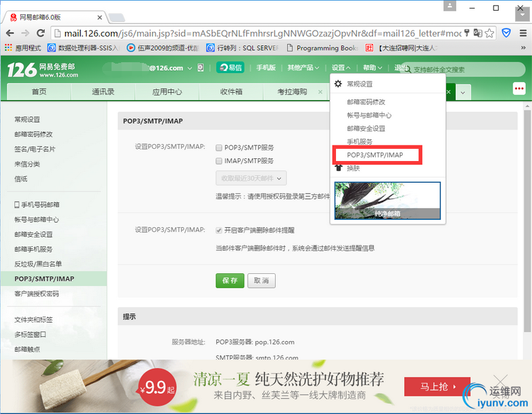Screen dimensions: 532x414
Task: Select 手机服务 in dropdown menu
Action: pyautogui.click(x=360, y=141)
